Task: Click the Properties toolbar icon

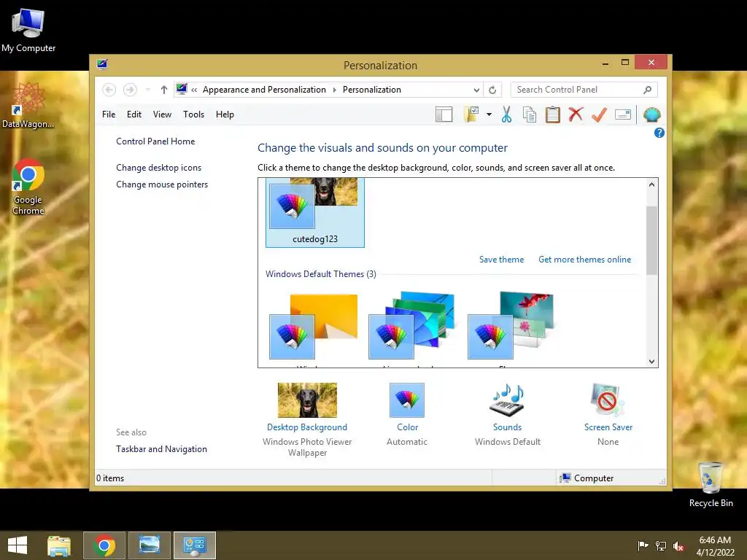Action: point(623,114)
